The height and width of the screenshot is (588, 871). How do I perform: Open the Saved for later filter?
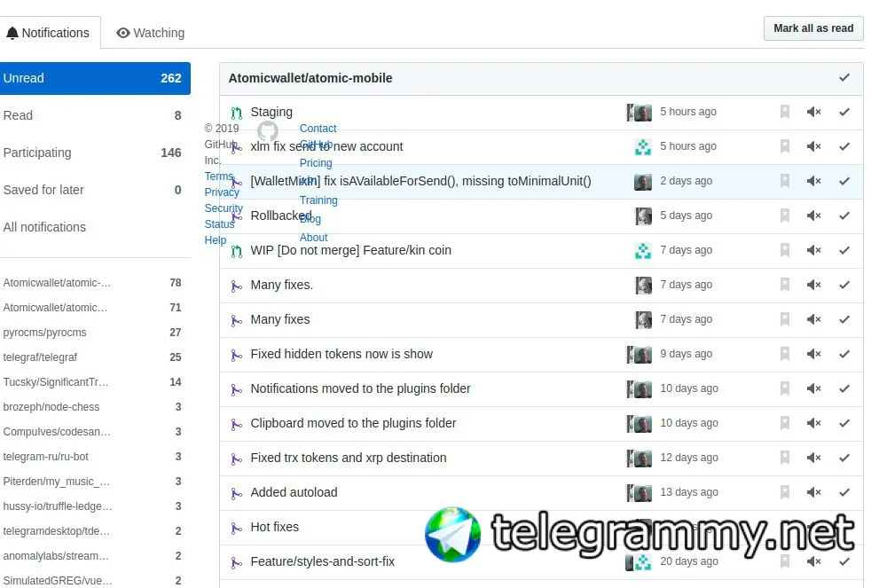click(x=93, y=190)
